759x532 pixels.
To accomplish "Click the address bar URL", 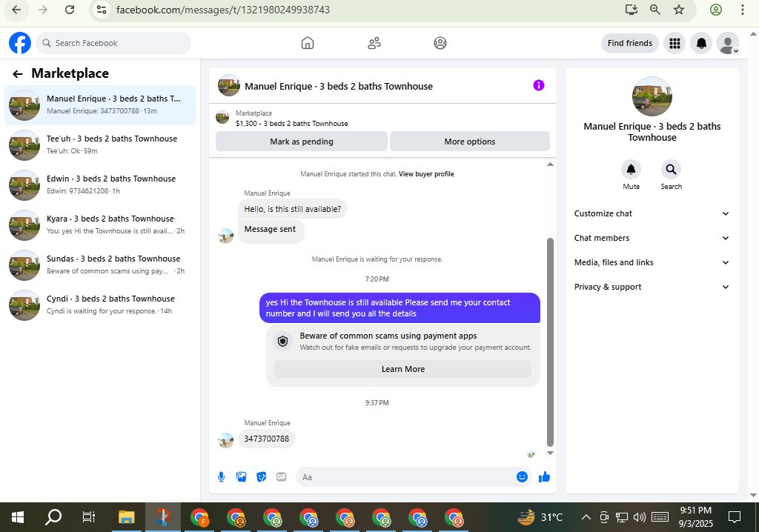I will [x=223, y=10].
